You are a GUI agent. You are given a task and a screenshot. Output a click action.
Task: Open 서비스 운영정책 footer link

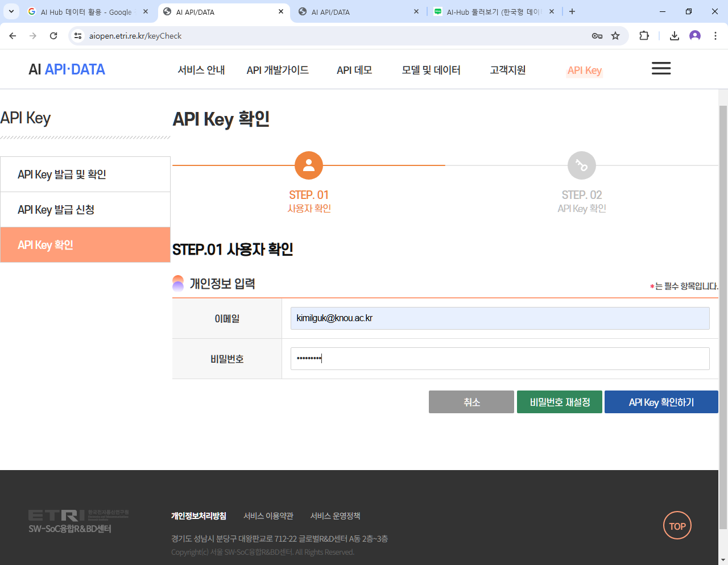click(335, 516)
